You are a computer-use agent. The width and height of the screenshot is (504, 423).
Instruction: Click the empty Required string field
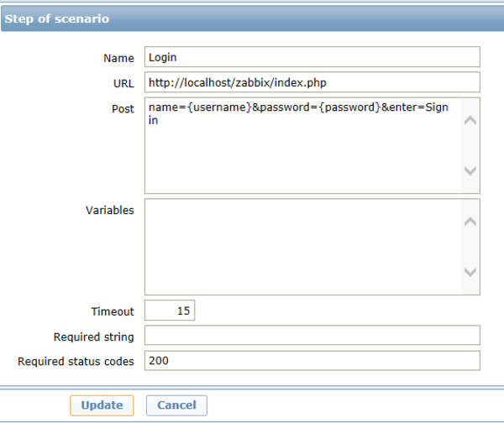pyautogui.click(x=312, y=336)
